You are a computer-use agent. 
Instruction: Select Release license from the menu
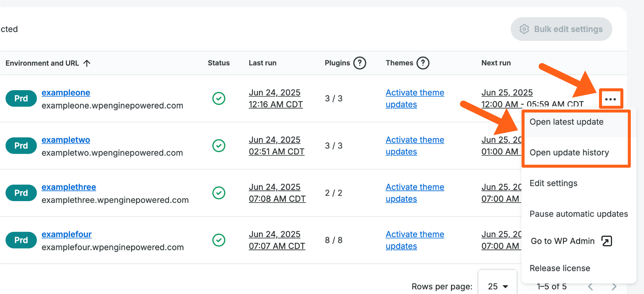[x=560, y=268]
